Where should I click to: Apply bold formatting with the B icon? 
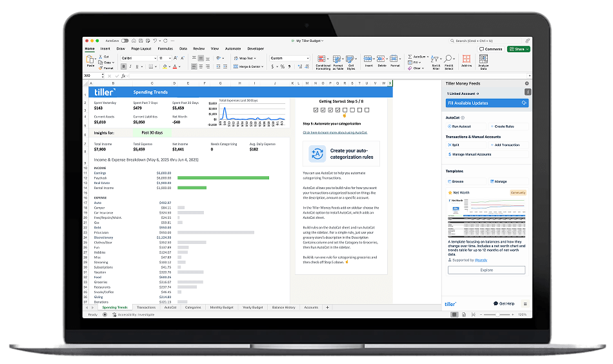(122, 66)
